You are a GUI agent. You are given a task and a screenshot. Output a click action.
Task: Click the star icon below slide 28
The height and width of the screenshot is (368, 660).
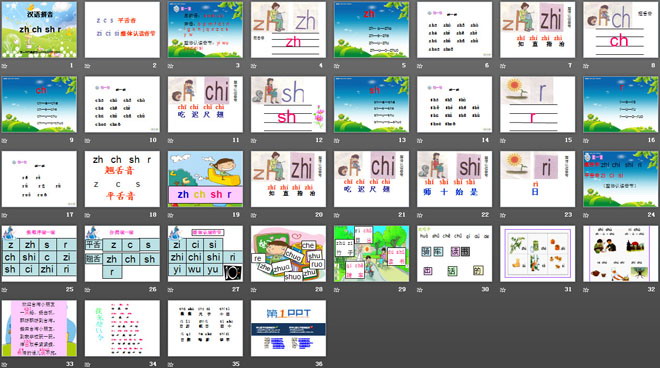click(x=254, y=290)
